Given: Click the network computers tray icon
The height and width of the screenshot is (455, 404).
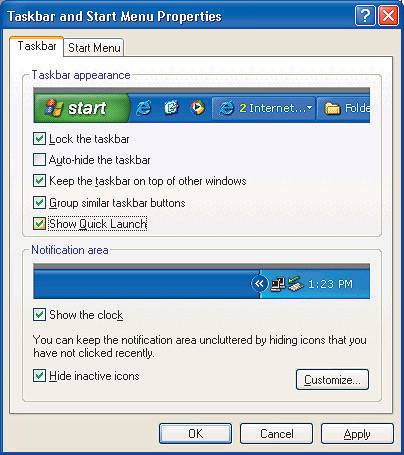Looking at the screenshot, I should point(278,284).
